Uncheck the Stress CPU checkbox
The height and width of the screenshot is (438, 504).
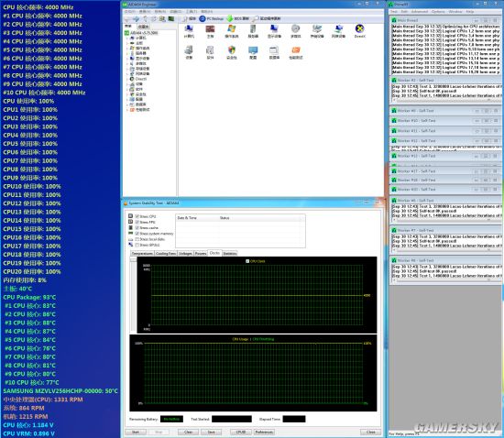coord(137,216)
